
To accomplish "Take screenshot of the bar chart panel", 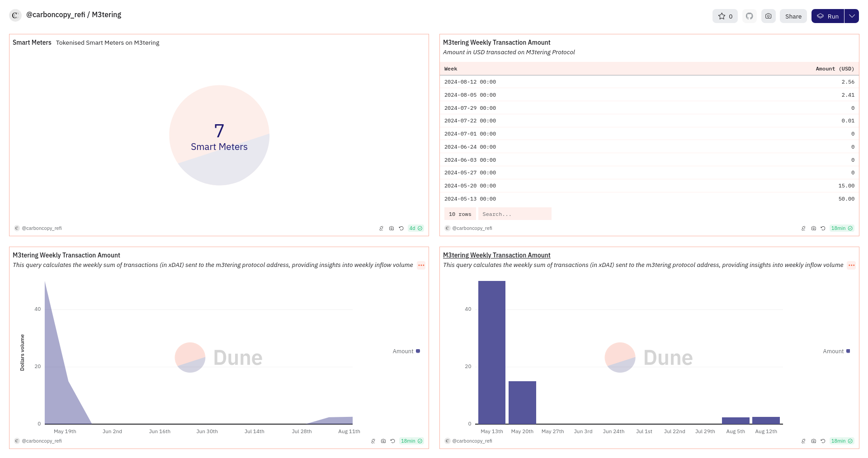I will (x=814, y=441).
